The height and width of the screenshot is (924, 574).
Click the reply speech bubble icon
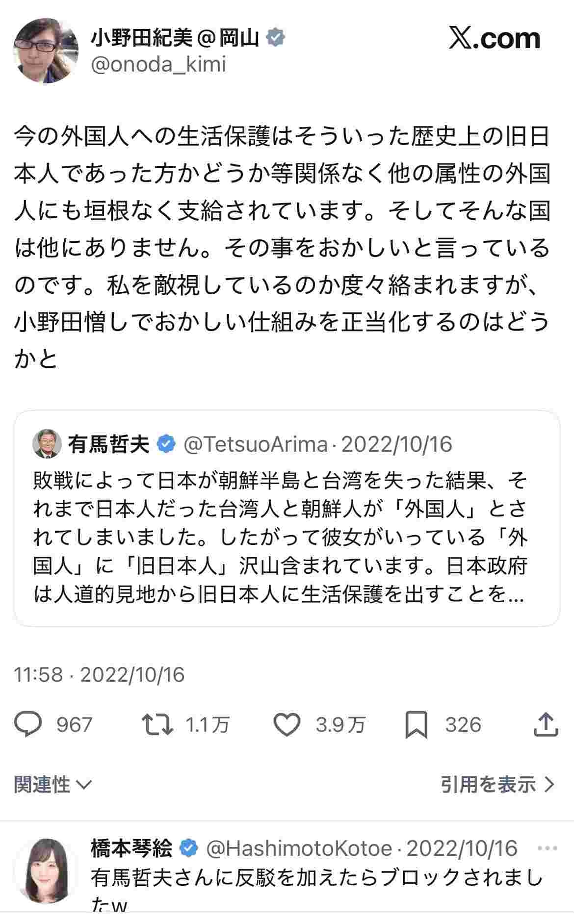tap(28, 725)
